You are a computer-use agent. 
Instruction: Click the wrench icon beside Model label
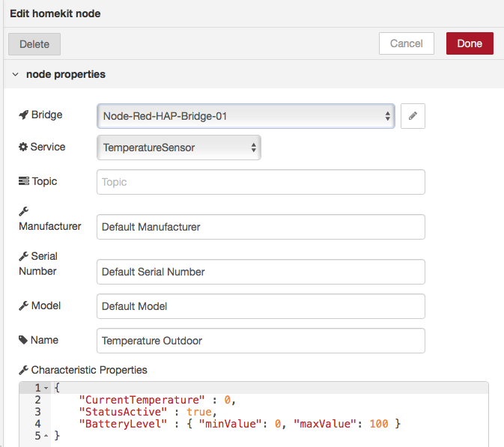click(x=23, y=305)
